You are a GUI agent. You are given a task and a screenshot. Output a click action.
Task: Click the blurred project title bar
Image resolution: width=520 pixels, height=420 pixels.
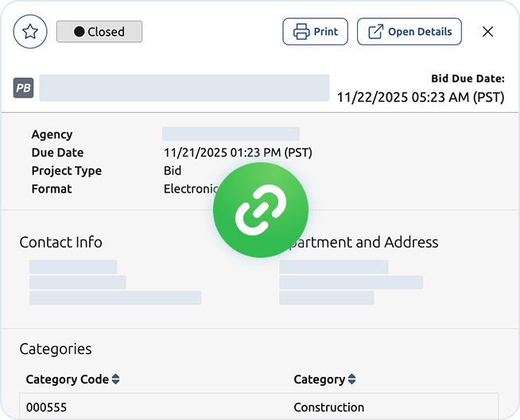184,88
